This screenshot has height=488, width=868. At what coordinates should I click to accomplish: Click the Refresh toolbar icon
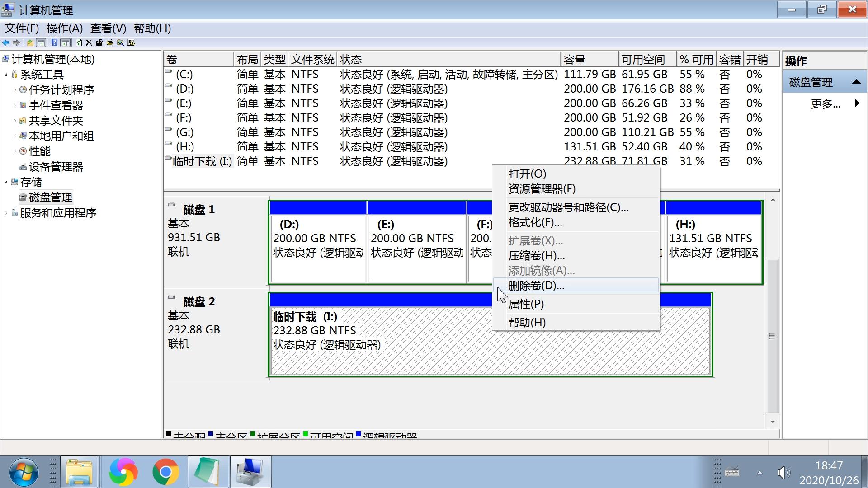pyautogui.click(x=79, y=42)
